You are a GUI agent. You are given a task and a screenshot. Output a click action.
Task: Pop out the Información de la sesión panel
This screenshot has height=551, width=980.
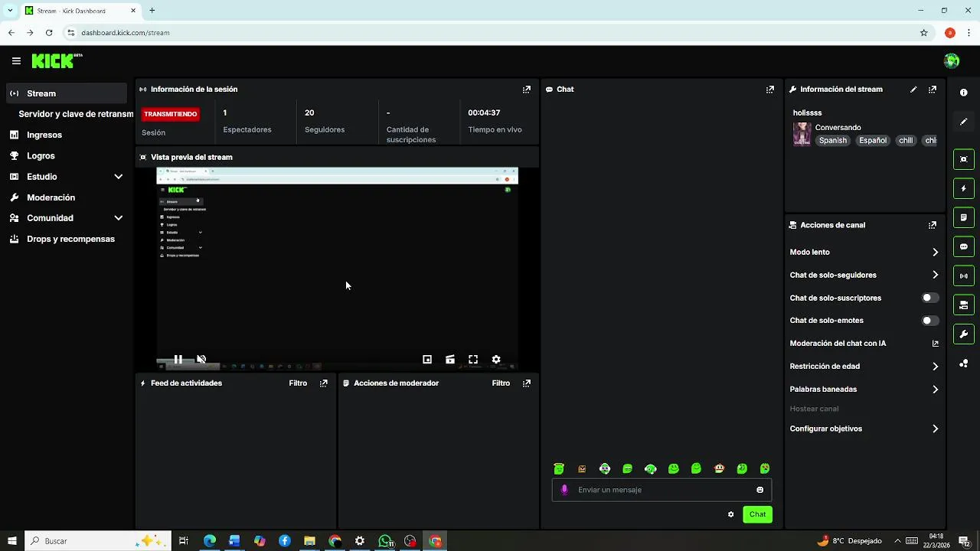tap(527, 90)
